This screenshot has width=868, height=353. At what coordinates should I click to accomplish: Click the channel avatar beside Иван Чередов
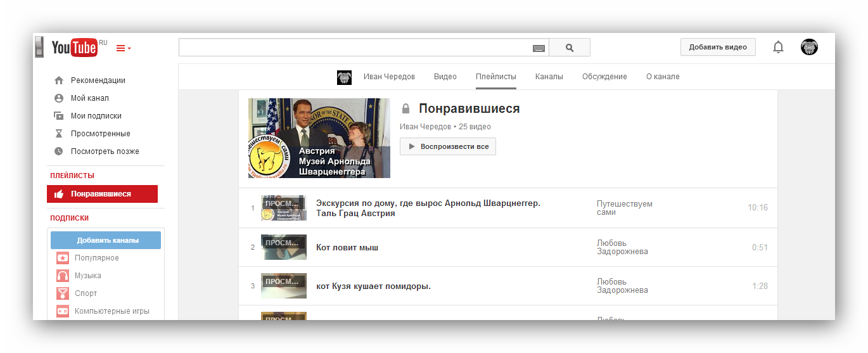tap(344, 77)
